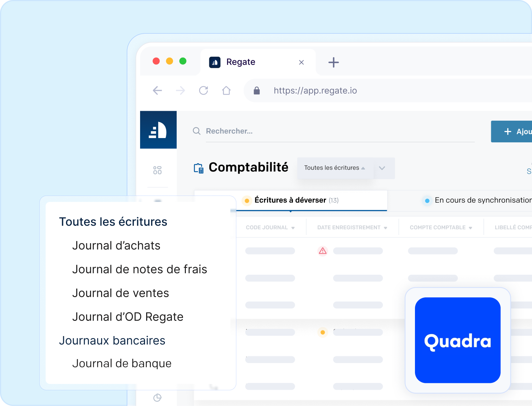This screenshot has width=532, height=406.
Task: Click the browser back arrow
Action: click(x=157, y=90)
